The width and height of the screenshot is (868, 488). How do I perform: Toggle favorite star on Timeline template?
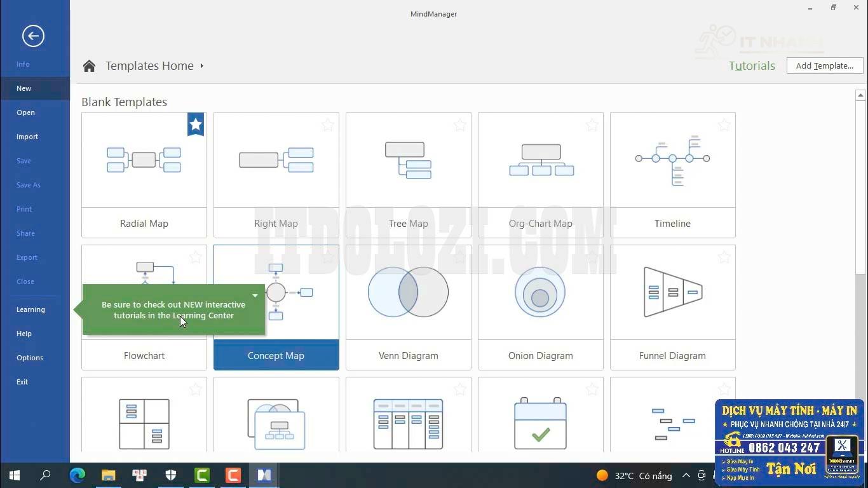(x=724, y=125)
